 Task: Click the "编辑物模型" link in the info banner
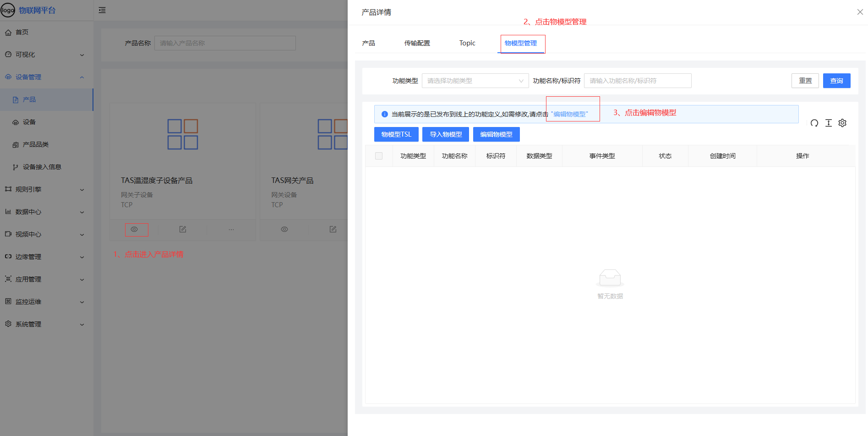(x=569, y=114)
